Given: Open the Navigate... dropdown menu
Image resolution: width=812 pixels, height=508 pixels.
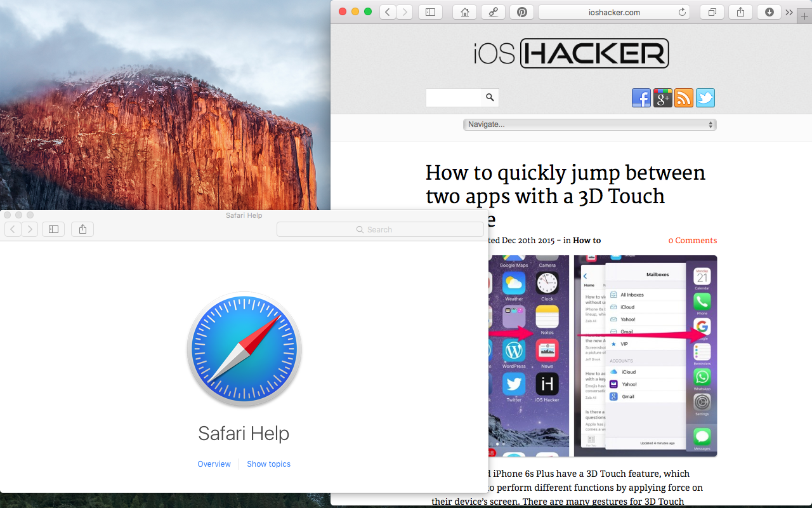Looking at the screenshot, I should point(590,124).
